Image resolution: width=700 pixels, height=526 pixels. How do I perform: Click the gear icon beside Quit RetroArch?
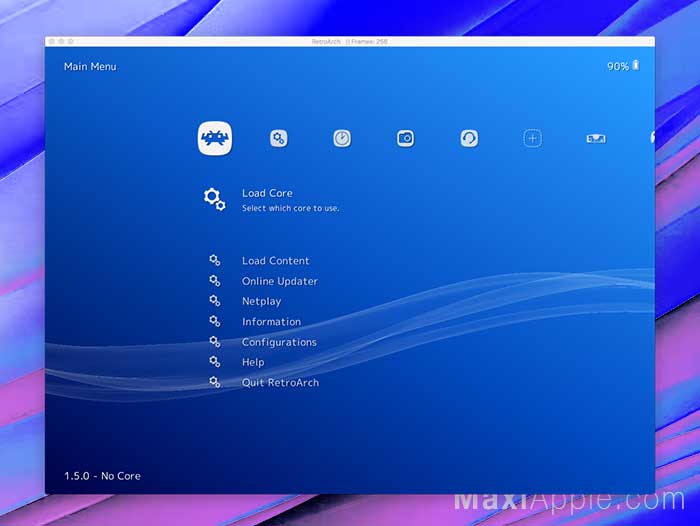click(x=215, y=382)
